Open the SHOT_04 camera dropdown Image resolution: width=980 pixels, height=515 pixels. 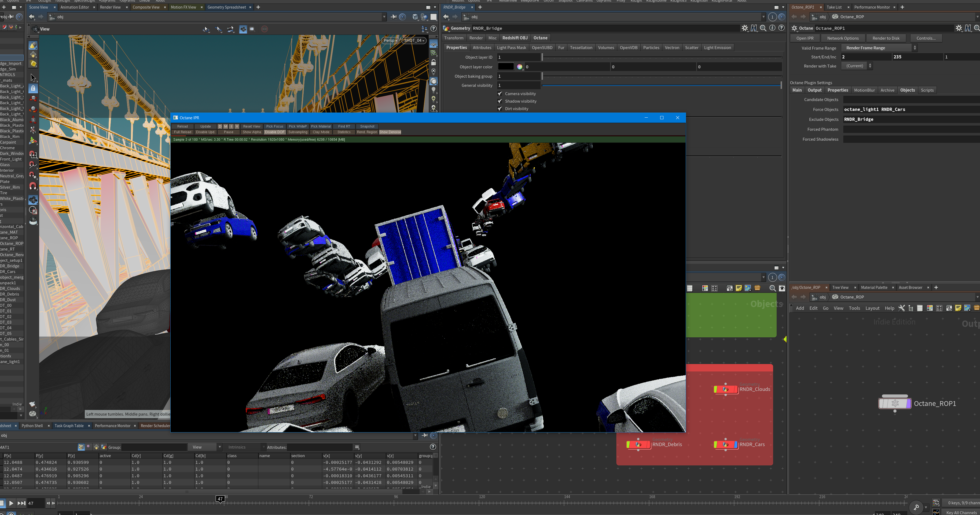coord(414,40)
